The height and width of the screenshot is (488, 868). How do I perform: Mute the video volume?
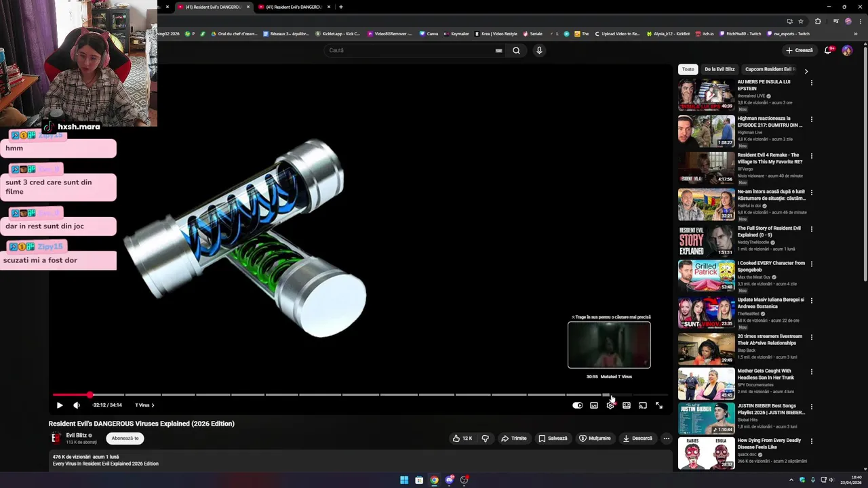coord(77,405)
